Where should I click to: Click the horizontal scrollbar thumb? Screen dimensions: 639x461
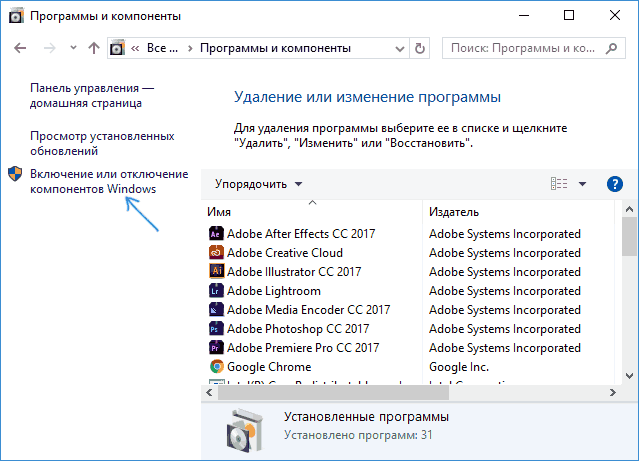point(333,393)
